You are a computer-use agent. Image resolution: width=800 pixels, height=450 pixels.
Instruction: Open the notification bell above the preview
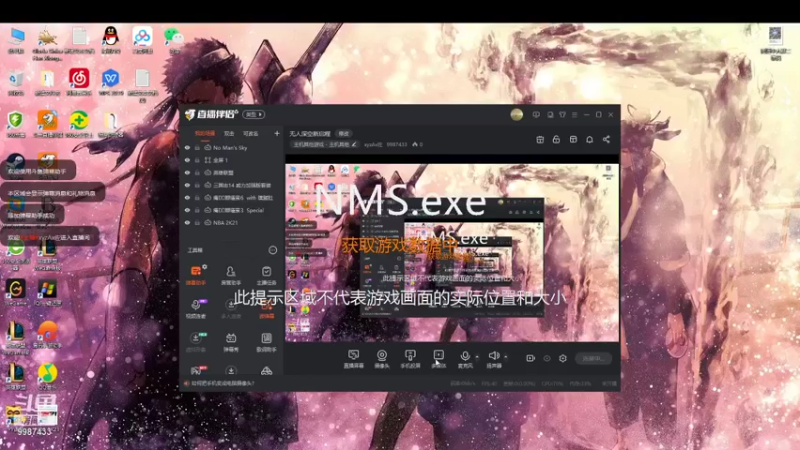[589, 139]
